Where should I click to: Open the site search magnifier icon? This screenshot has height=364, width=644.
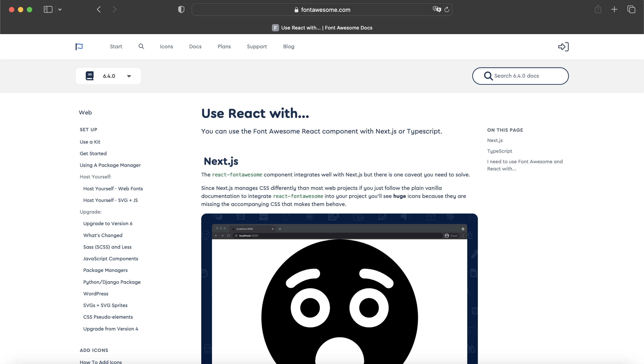coord(141,46)
